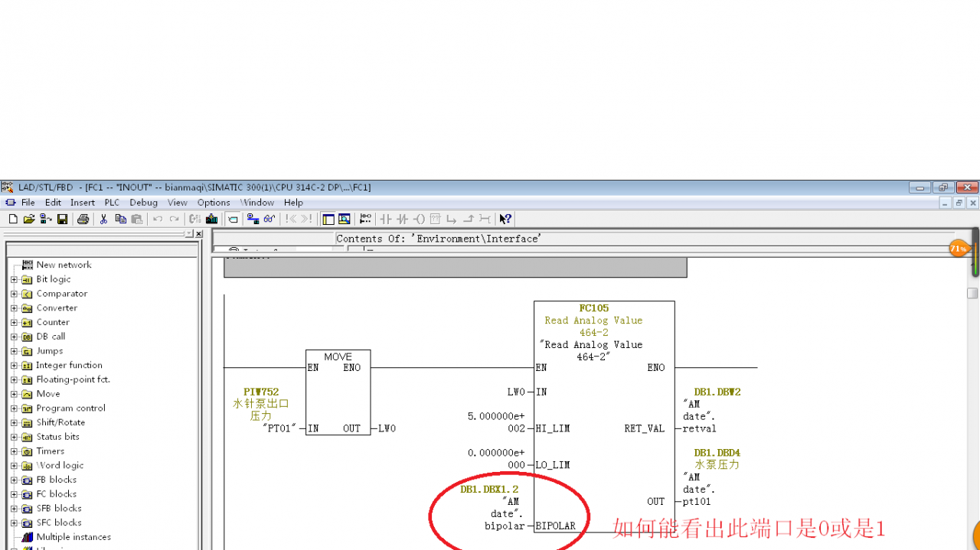
Task: Expand the Jumps folder
Action: [x=14, y=351]
